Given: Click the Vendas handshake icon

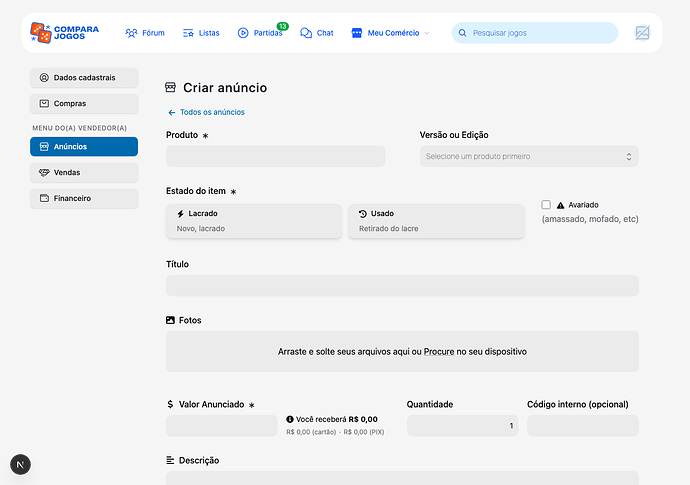Looking at the screenshot, I should tap(44, 173).
